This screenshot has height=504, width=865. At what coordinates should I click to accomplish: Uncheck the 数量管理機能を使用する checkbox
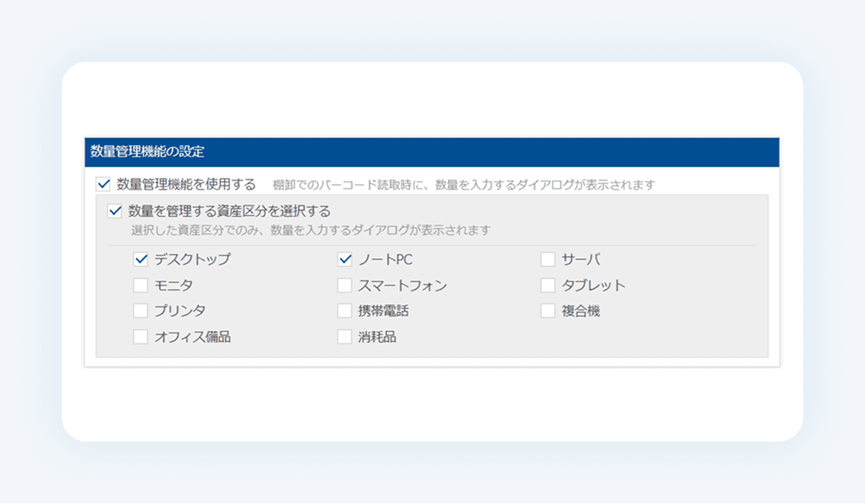tap(103, 184)
